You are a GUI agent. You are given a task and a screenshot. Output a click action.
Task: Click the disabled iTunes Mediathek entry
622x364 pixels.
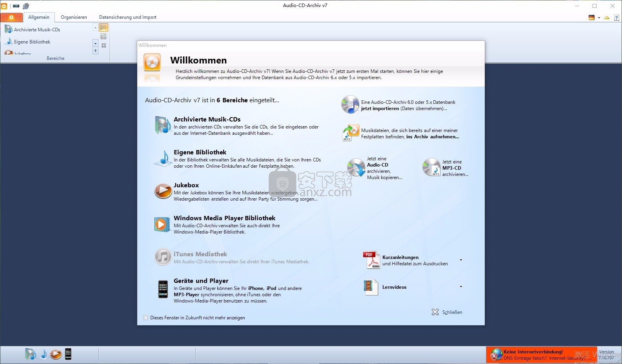(231, 257)
